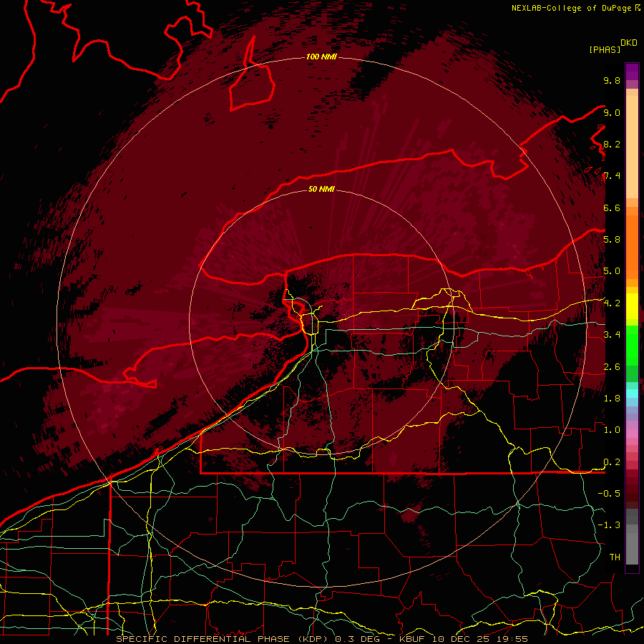Click the 1.0 color scale value
Image resolution: width=644 pixels, height=644 pixels.
pyautogui.click(x=612, y=429)
